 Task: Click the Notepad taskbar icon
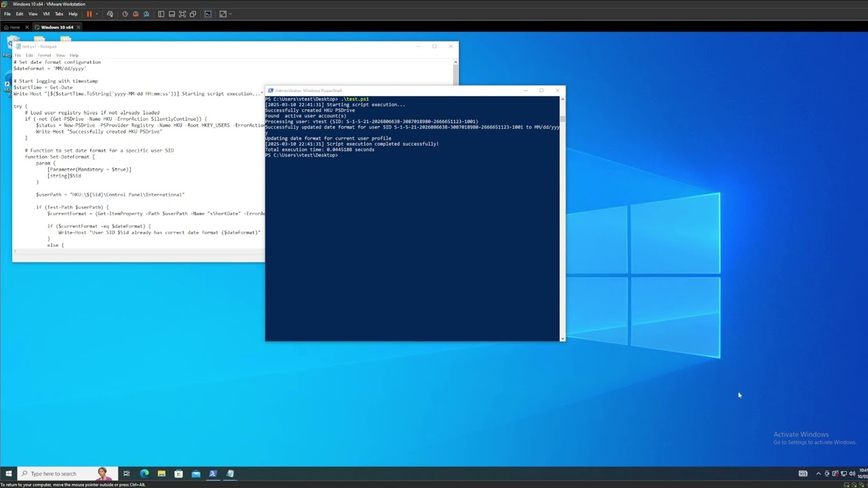[x=230, y=474]
